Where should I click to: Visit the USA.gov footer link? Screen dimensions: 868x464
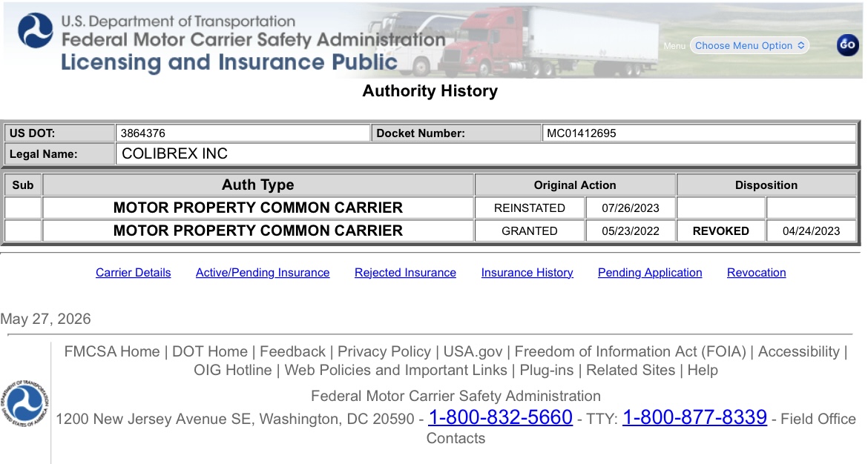473,352
